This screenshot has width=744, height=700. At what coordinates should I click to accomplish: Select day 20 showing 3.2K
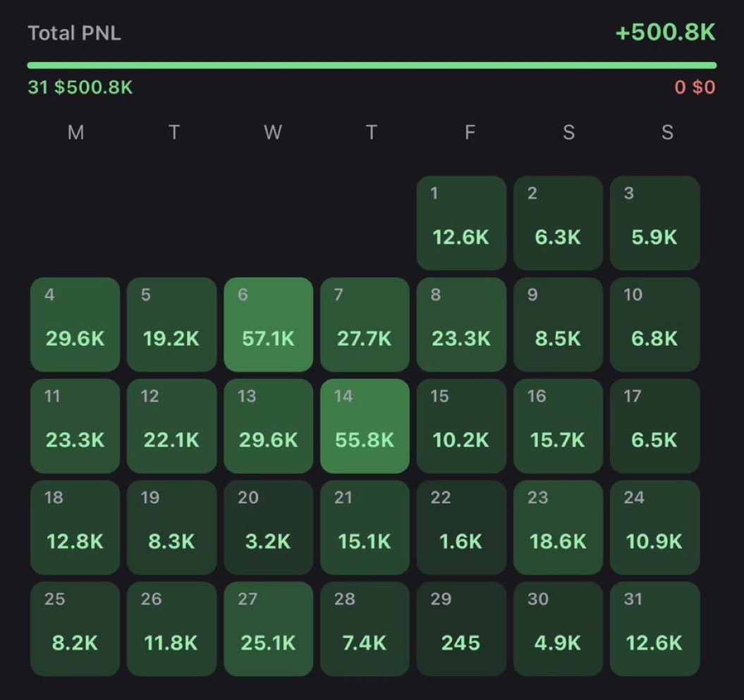(268, 527)
